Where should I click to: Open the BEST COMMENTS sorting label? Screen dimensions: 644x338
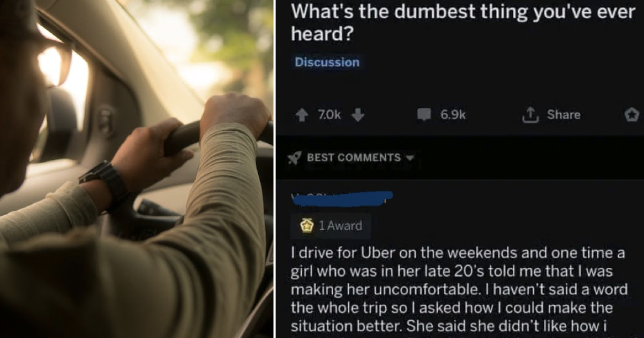[354, 158]
